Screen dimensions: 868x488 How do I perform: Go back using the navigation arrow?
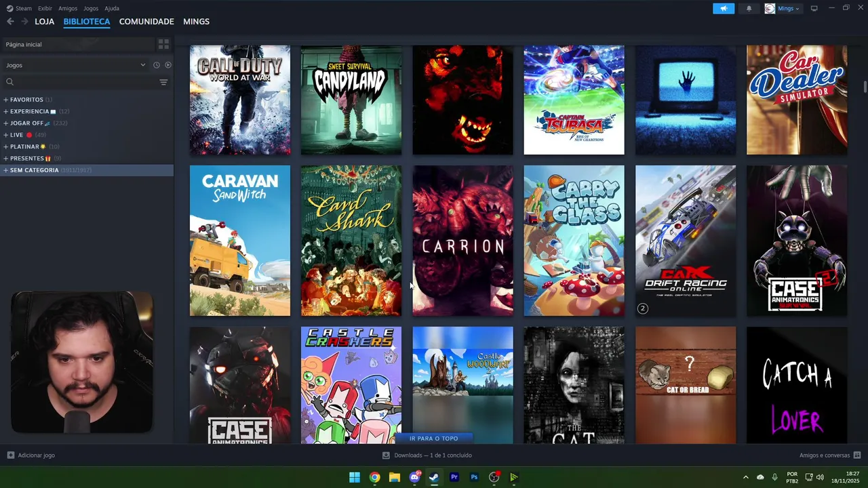coord(10,22)
